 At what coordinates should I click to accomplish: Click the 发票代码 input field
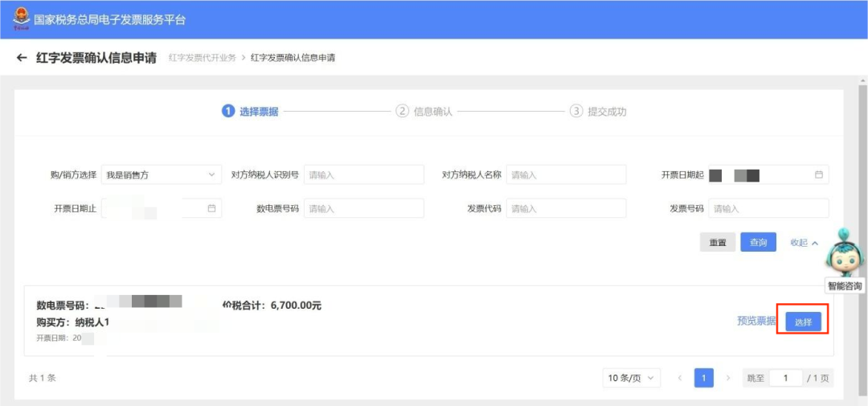[567, 208]
